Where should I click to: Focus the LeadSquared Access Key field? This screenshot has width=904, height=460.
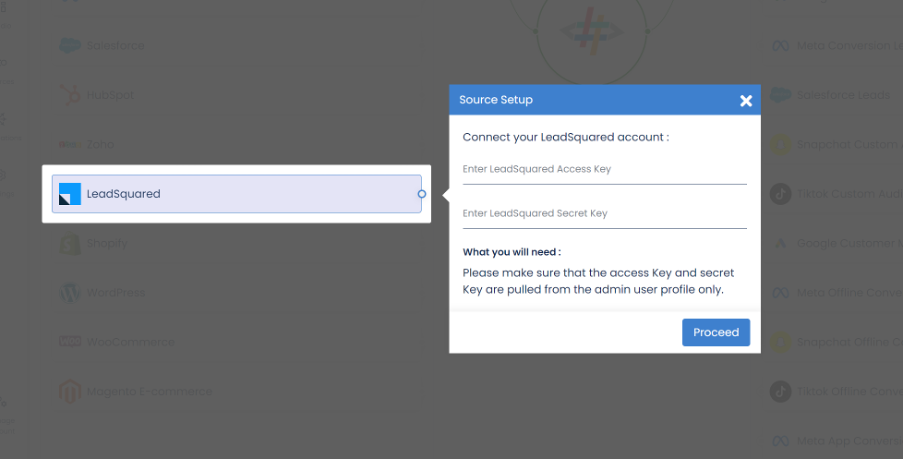coord(604,169)
